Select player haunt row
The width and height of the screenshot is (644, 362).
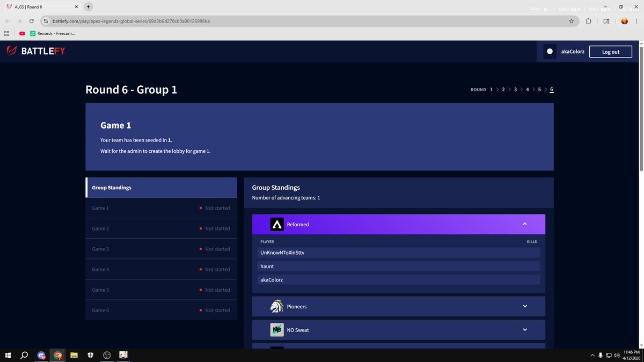[399, 266]
